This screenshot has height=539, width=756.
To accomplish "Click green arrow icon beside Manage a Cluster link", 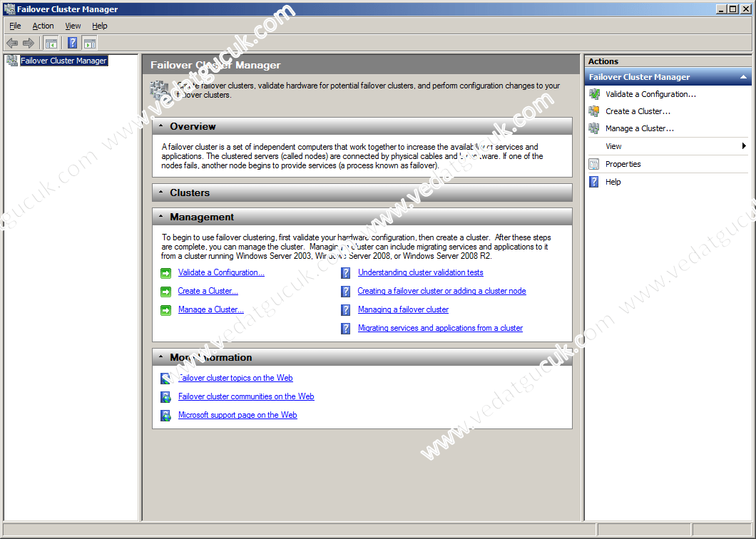I will pos(166,310).
